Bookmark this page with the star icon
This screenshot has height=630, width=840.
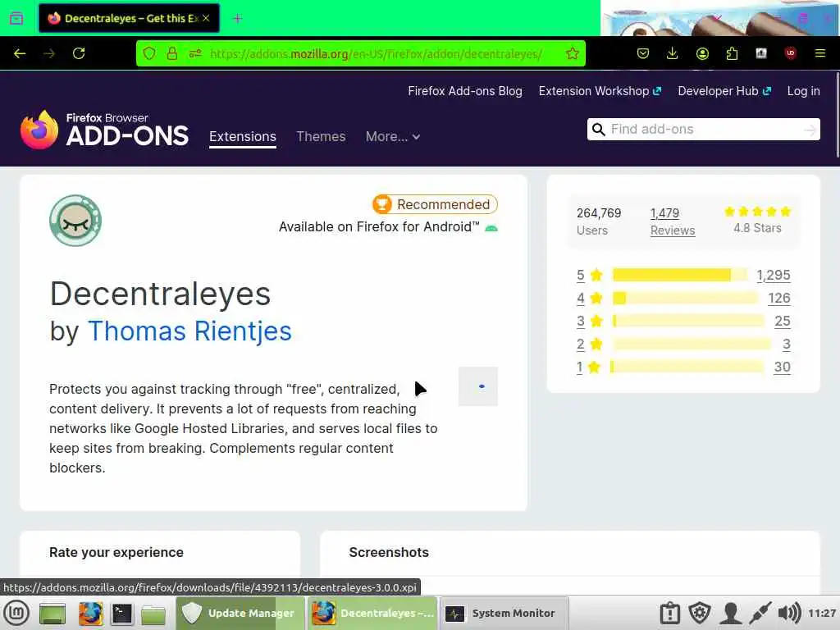(x=572, y=53)
